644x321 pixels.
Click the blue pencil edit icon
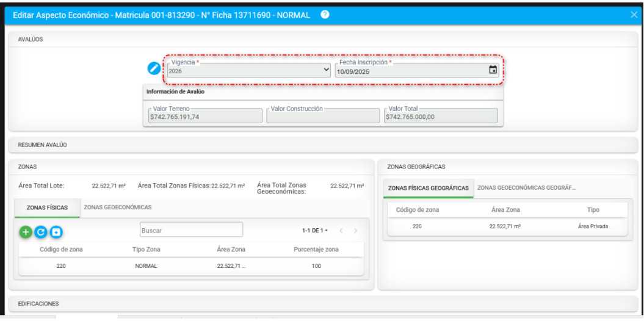[x=154, y=69]
